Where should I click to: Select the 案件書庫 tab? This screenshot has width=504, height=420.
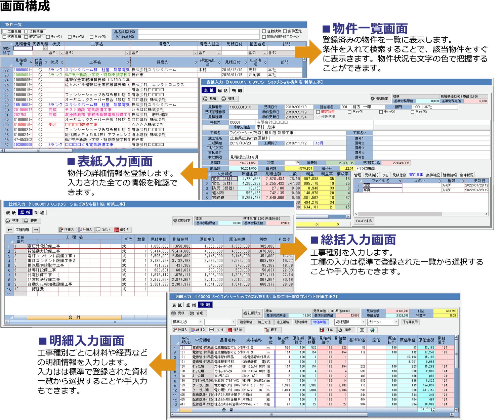pyautogui.click(x=416, y=175)
